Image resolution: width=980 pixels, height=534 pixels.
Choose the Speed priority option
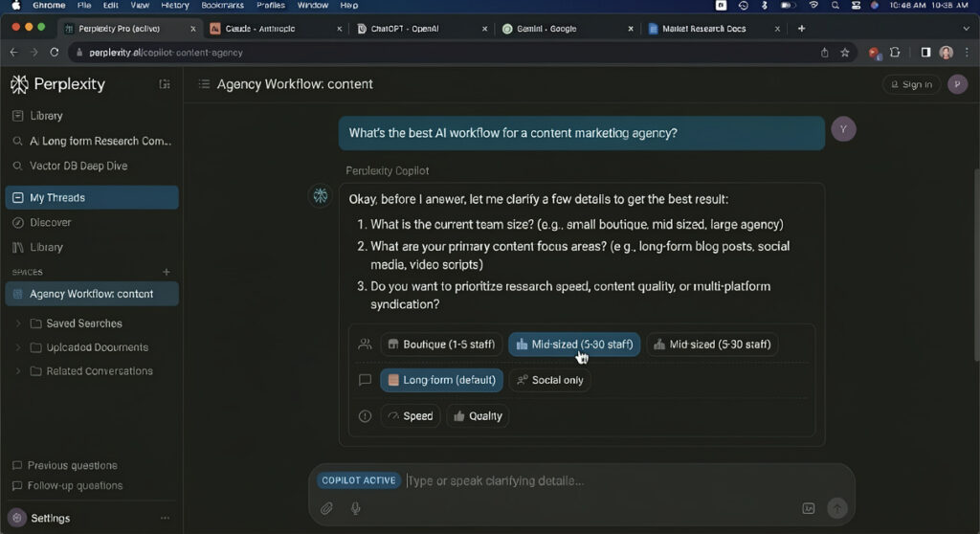tap(411, 416)
